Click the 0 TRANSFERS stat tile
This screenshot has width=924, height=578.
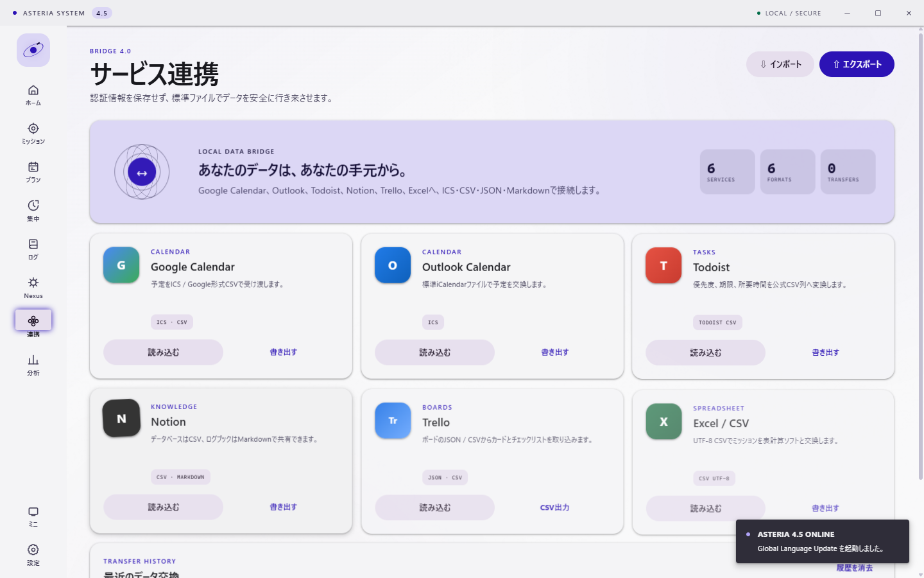point(848,171)
